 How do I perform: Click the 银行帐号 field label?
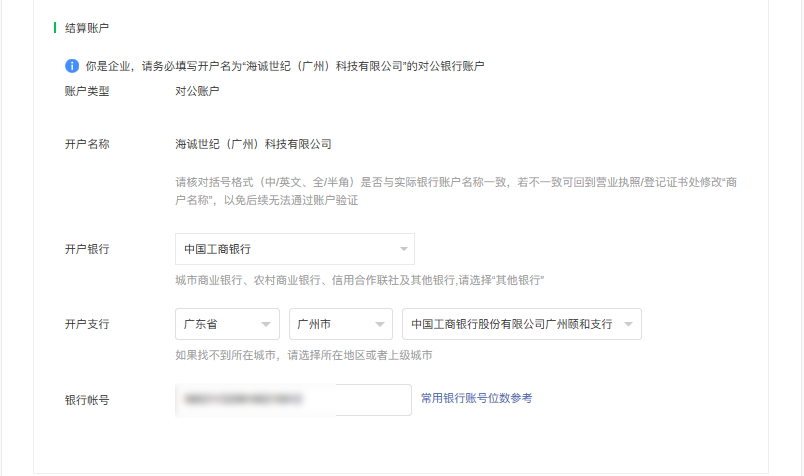click(87, 399)
